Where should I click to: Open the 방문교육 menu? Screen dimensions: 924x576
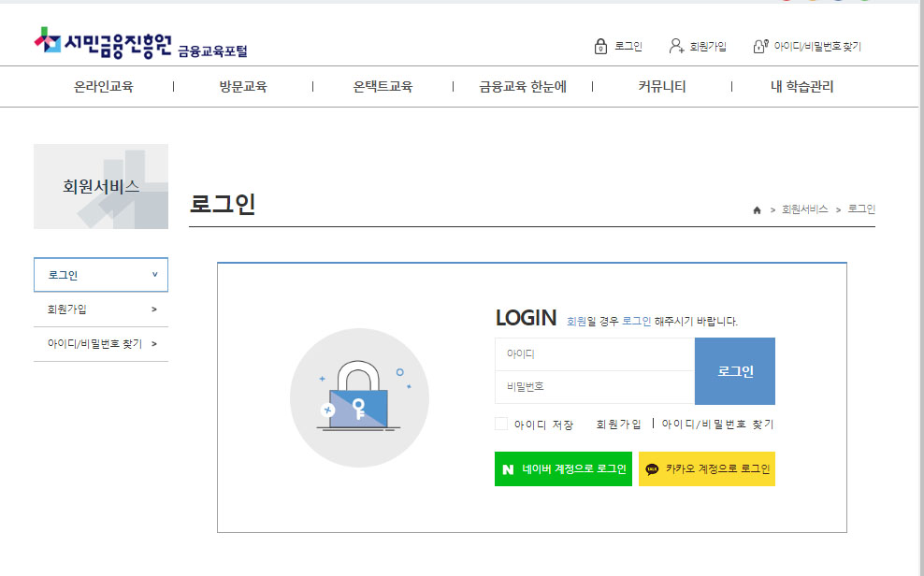[x=243, y=87]
